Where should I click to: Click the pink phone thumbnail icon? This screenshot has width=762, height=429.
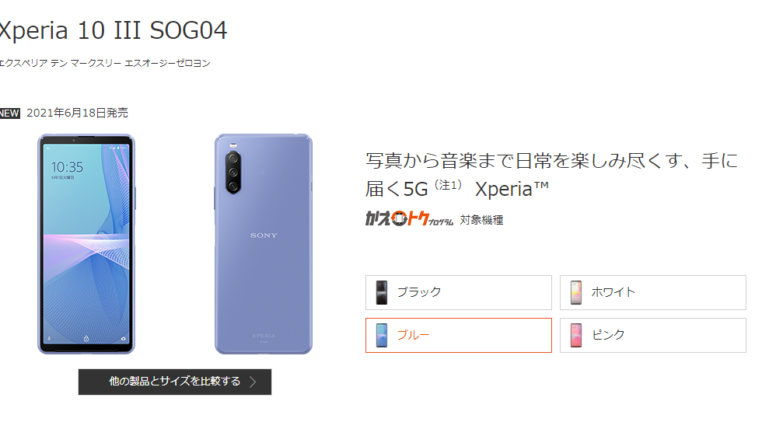tap(576, 335)
